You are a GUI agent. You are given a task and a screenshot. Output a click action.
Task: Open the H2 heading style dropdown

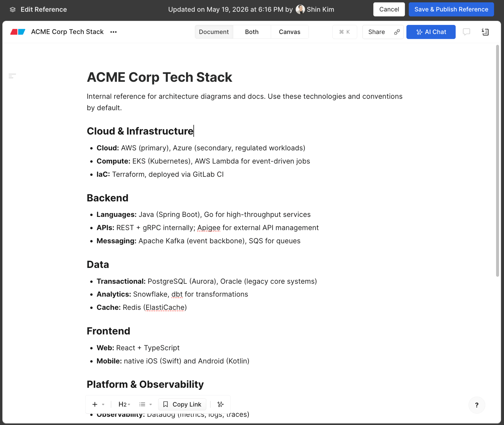click(x=124, y=404)
